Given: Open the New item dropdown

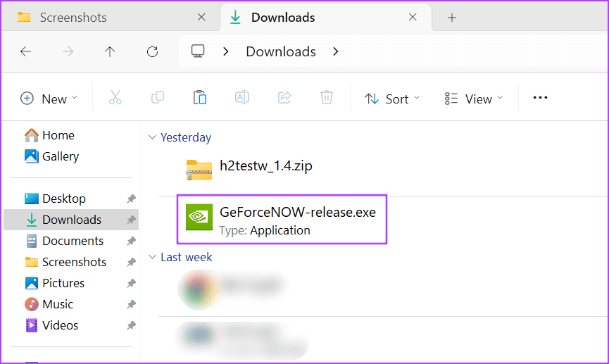Looking at the screenshot, I should pyautogui.click(x=49, y=99).
